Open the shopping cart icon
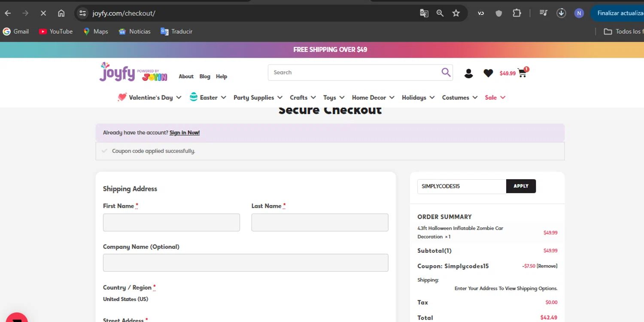 (x=522, y=73)
